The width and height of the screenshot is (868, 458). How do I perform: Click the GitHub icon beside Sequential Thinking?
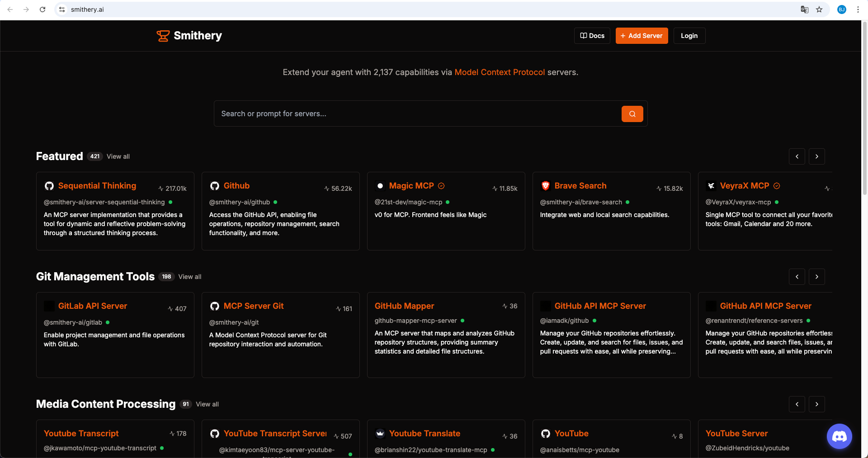49,186
